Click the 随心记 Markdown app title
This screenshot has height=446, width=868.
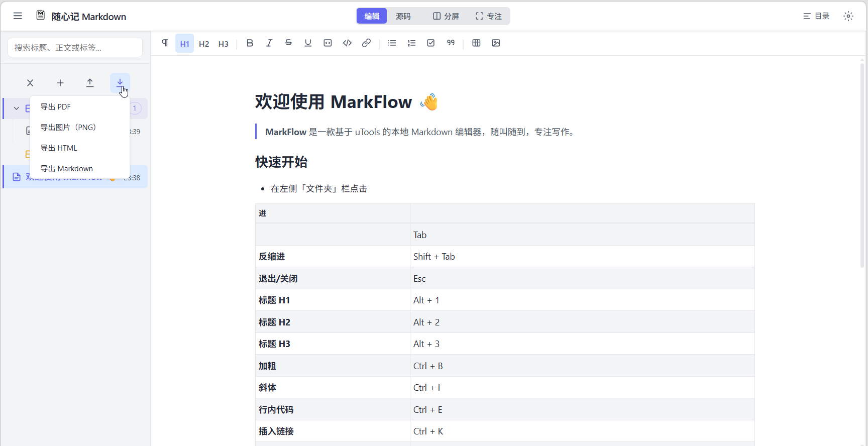pos(89,17)
